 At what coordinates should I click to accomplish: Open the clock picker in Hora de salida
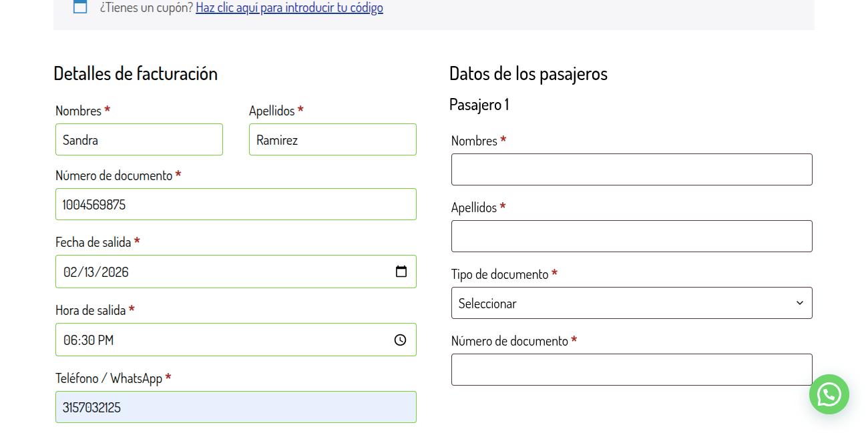point(400,340)
